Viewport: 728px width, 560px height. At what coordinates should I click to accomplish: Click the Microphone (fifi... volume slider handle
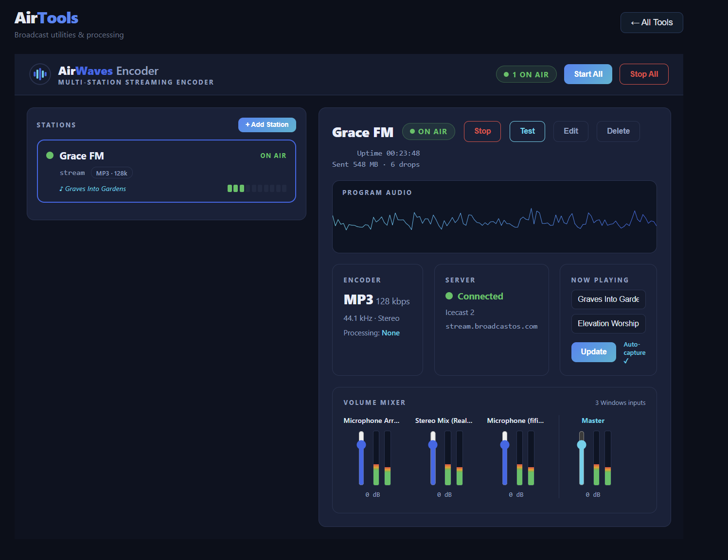(x=505, y=445)
